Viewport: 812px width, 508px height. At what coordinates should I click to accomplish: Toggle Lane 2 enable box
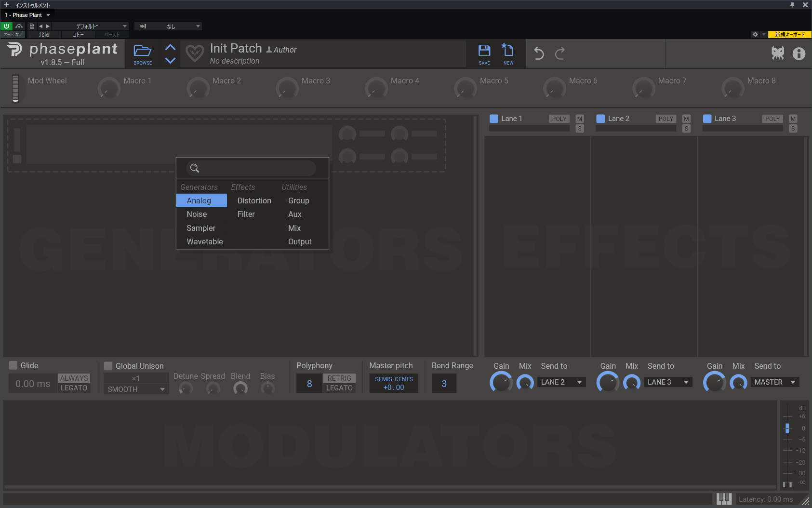(600, 119)
